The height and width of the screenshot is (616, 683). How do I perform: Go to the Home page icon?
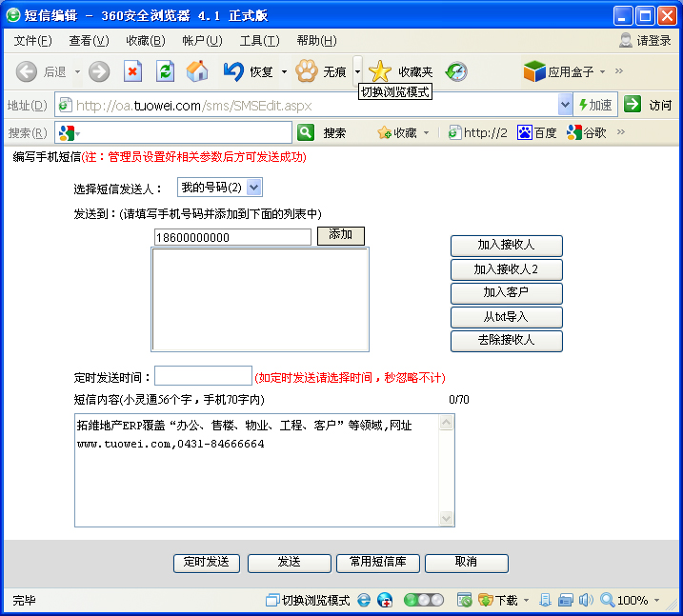[197, 71]
